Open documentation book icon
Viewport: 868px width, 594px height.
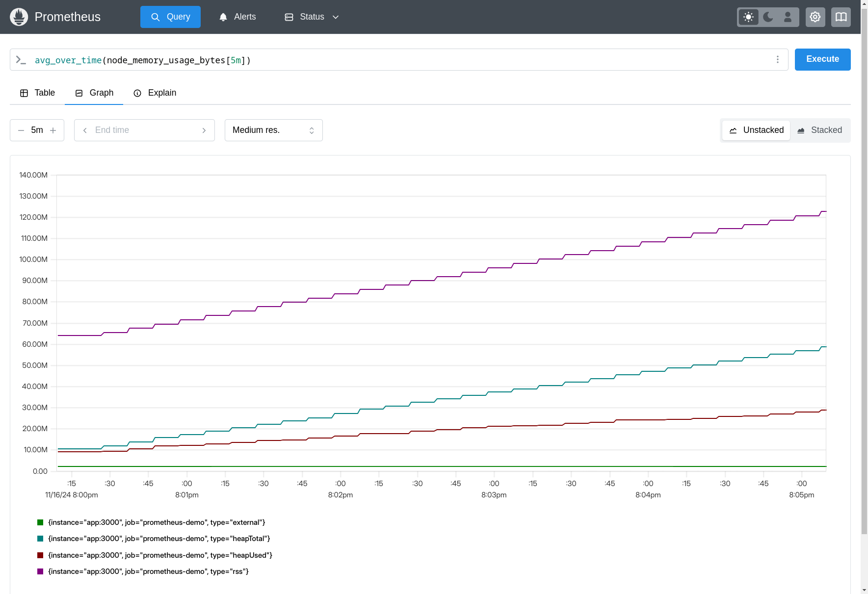[841, 17]
